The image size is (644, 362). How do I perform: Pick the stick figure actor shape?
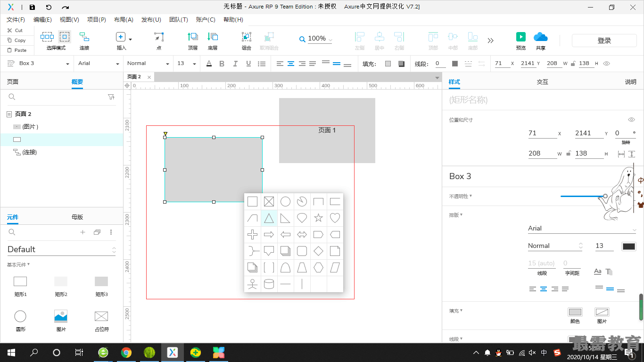pyautogui.click(x=252, y=284)
